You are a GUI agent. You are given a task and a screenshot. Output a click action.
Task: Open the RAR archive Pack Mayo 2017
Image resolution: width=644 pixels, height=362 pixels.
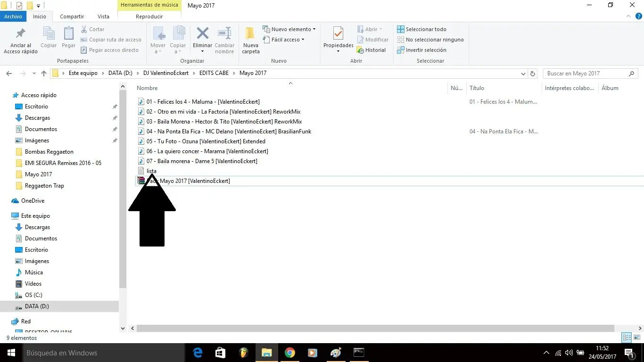tap(183, 181)
